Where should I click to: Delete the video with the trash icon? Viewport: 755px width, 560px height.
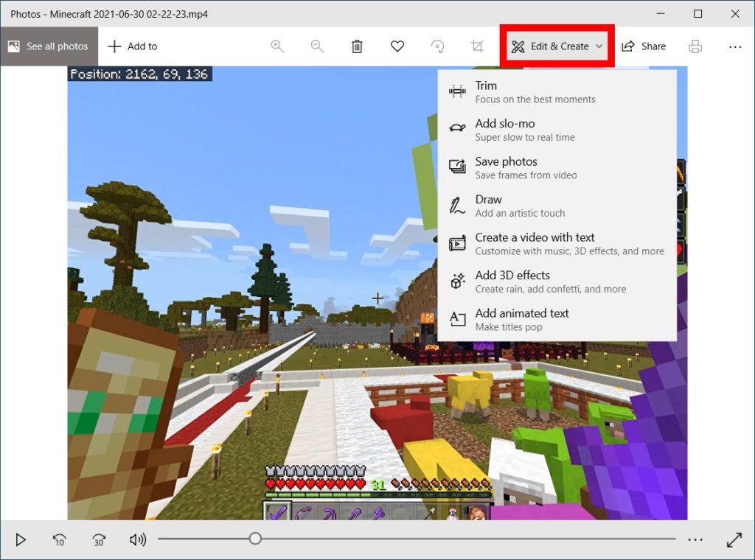click(x=357, y=46)
